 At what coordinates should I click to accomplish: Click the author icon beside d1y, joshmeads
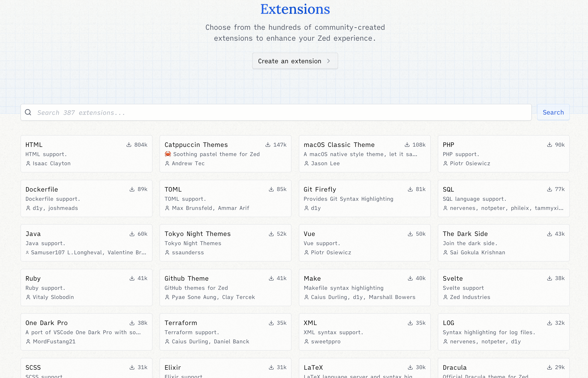28,208
